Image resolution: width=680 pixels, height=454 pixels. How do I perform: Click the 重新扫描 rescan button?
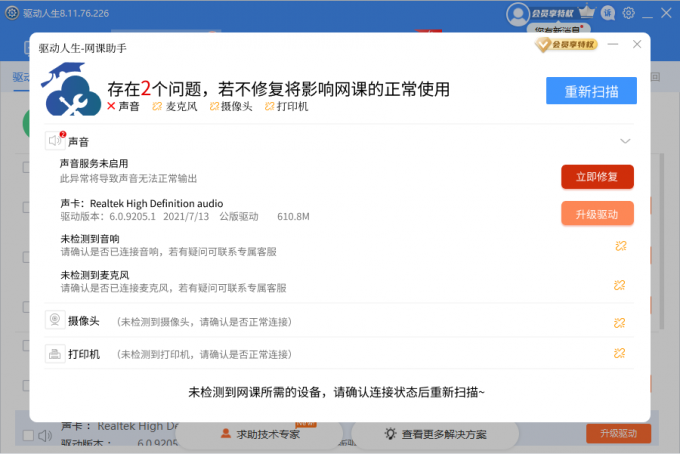pyautogui.click(x=591, y=91)
